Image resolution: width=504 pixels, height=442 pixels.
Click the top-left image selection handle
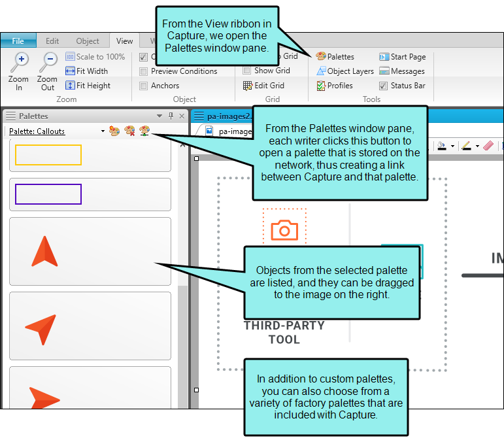[196, 158]
